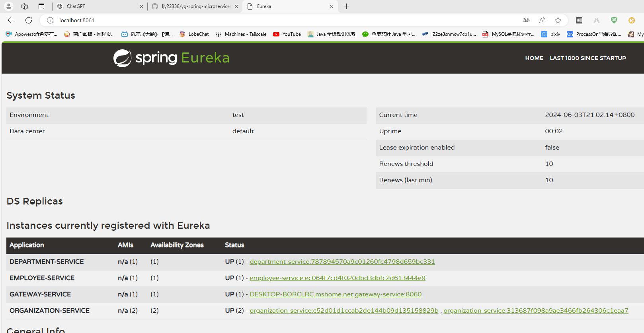Open the LobeChat bookmark

point(194,34)
